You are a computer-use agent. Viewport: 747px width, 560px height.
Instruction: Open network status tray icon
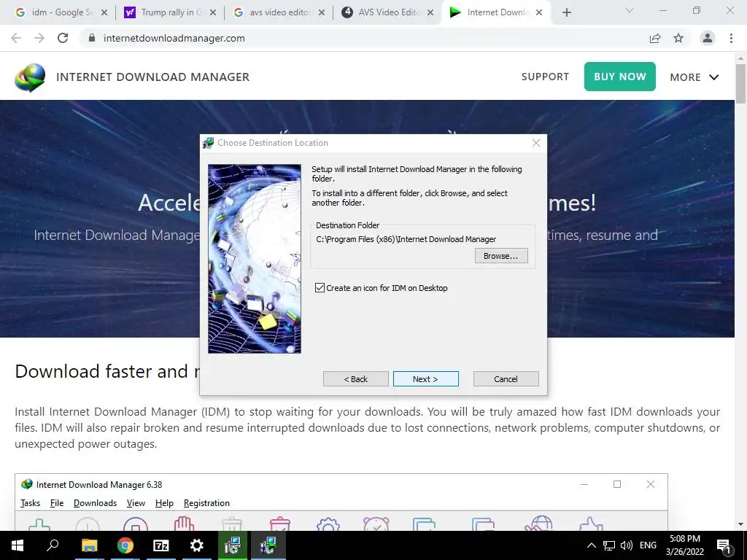609,545
